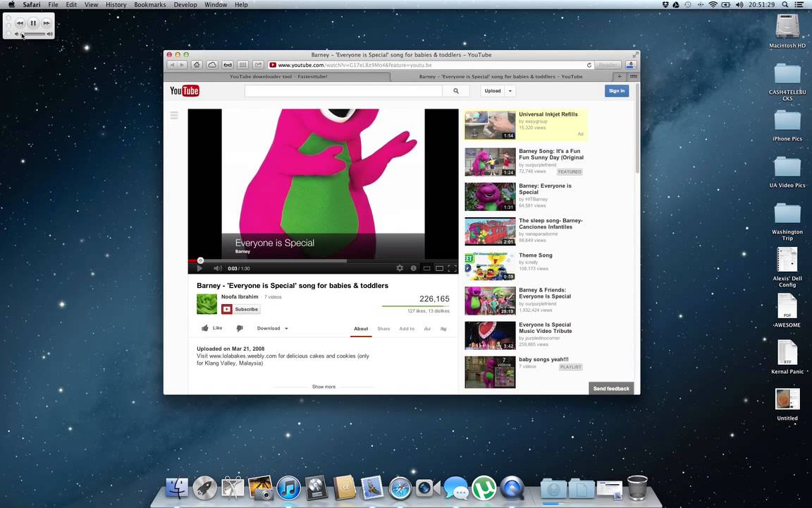Reload the page with the refresh icon

(x=589, y=65)
